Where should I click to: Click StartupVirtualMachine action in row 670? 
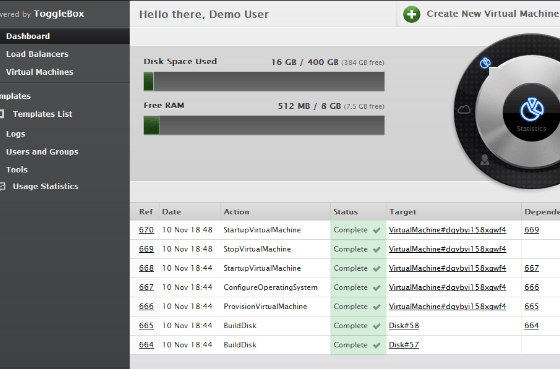(262, 230)
